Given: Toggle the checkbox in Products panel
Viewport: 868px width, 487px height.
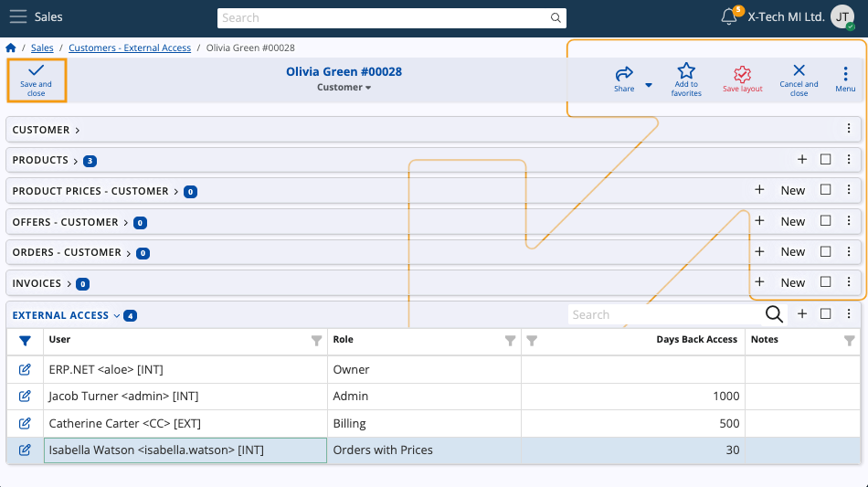Looking at the screenshot, I should (x=825, y=160).
